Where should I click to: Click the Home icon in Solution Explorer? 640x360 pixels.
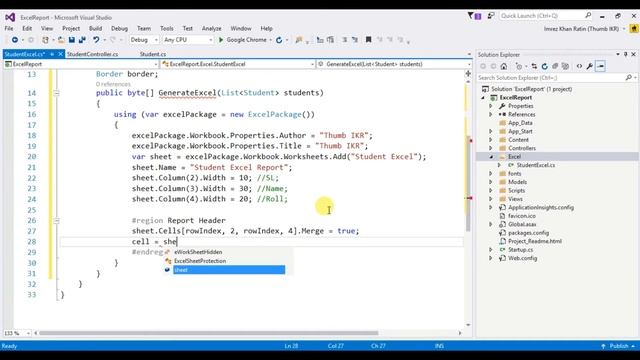coord(504,66)
